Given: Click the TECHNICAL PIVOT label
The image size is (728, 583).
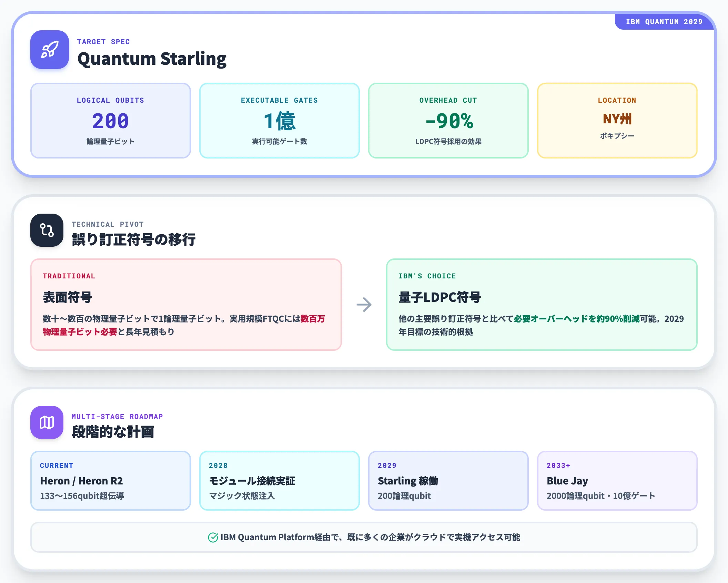Looking at the screenshot, I should point(108,224).
